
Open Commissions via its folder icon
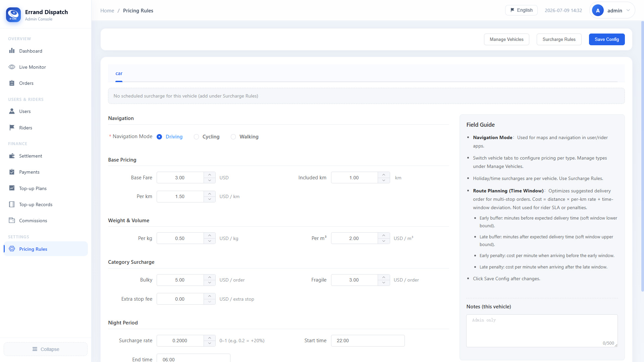pos(12,221)
